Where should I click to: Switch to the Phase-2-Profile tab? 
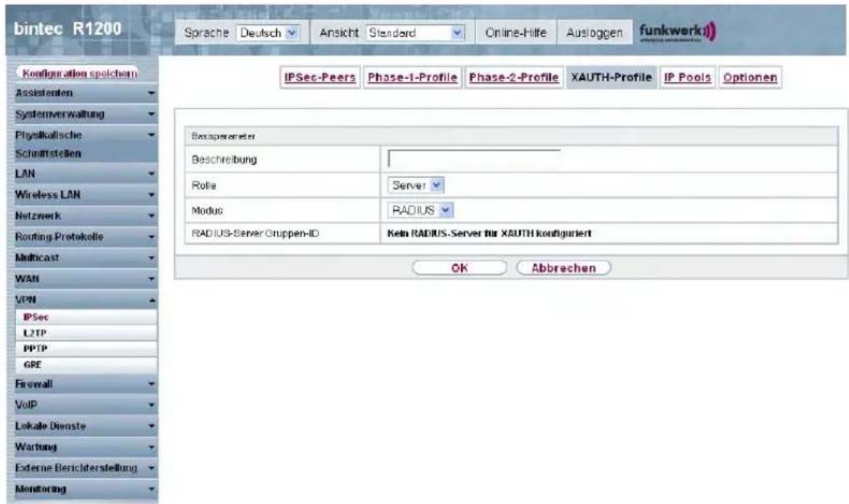point(514,77)
